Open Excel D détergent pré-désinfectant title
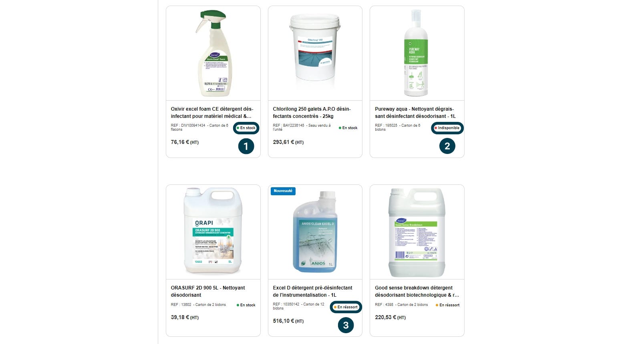This screenshot has height=344, width=644. [313, 291]
